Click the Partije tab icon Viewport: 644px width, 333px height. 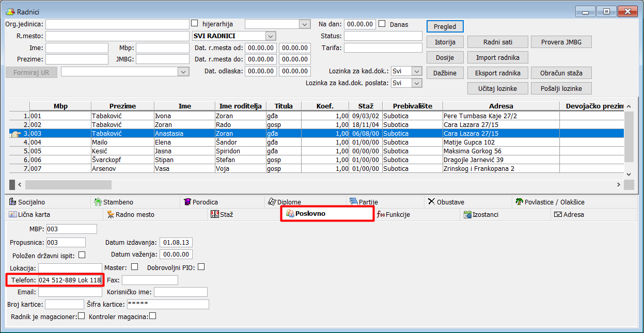(x=354, y=201)
